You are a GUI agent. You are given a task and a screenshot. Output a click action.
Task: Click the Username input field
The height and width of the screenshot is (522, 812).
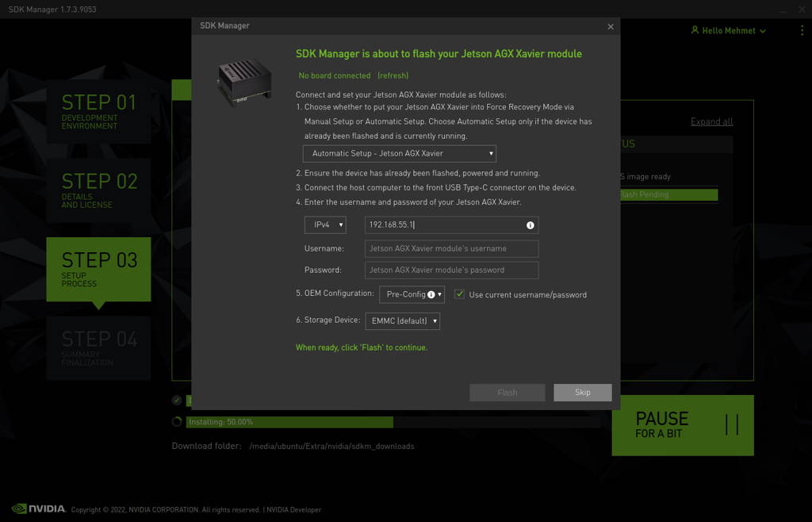click(x=451, y=248)
